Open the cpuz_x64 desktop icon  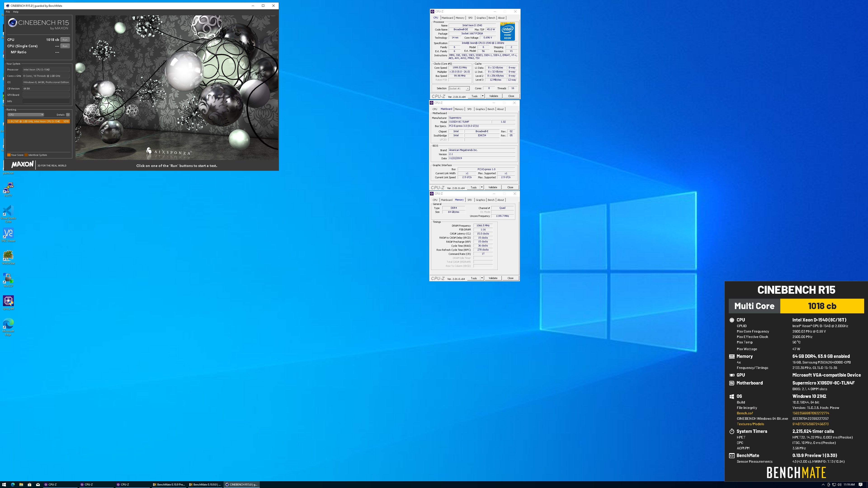(8, 303)
